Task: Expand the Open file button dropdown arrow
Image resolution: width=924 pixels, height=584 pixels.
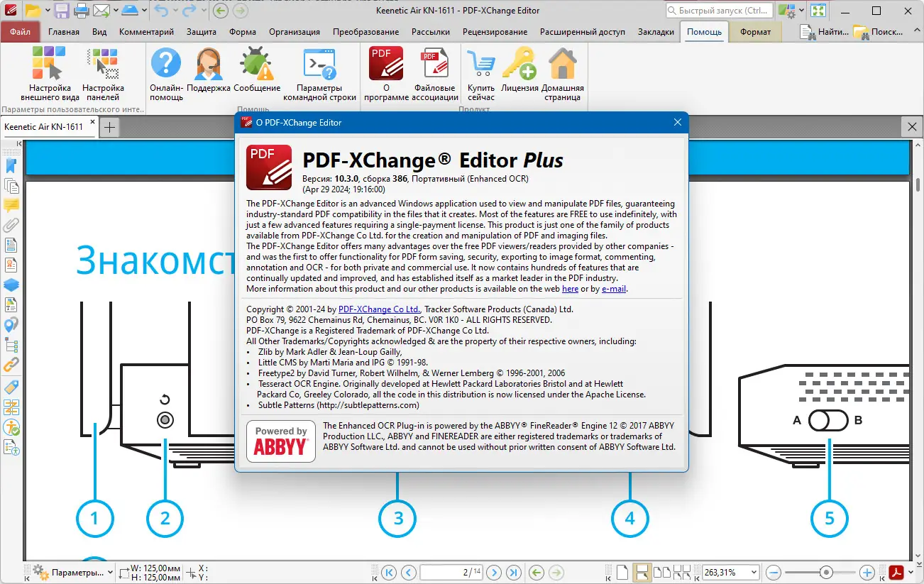Action: click(x=48, y=11)
